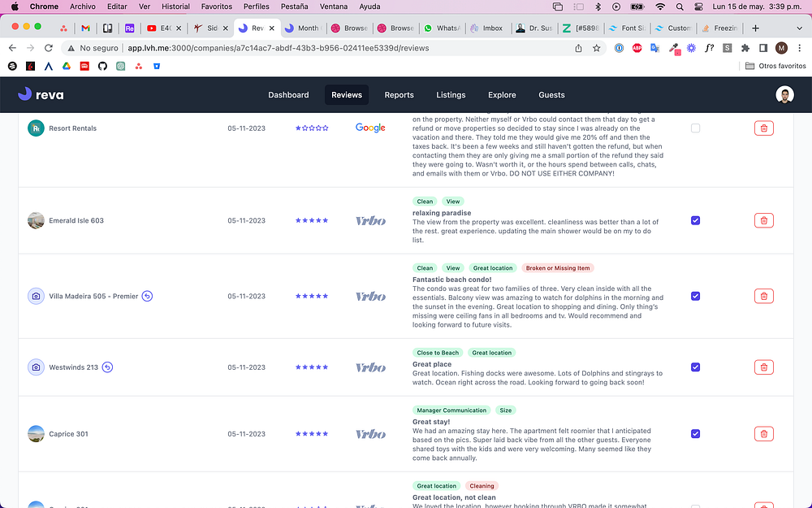Open the Extensions puzzle icon
812x508 pixels.
coord(745,48)
